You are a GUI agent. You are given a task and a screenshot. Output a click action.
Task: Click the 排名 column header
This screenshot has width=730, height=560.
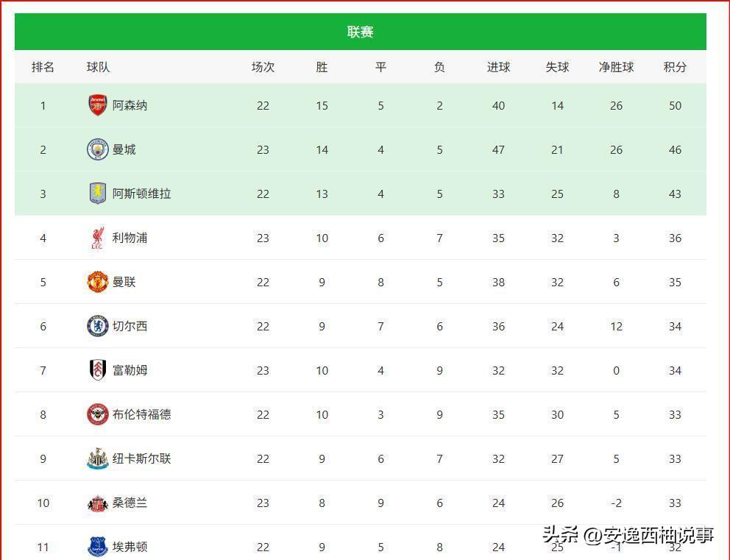pyautogui.click(x=43, y=67)
